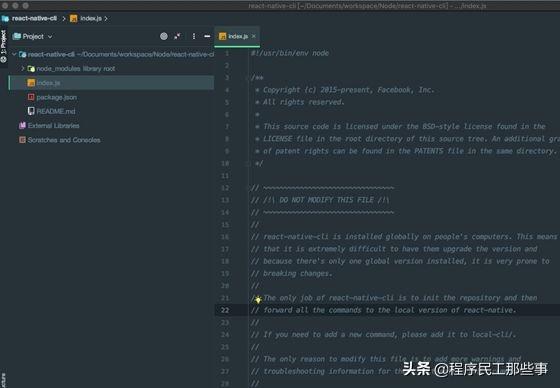
Task: Click the Project panel title icon
Action: [17, 36]
